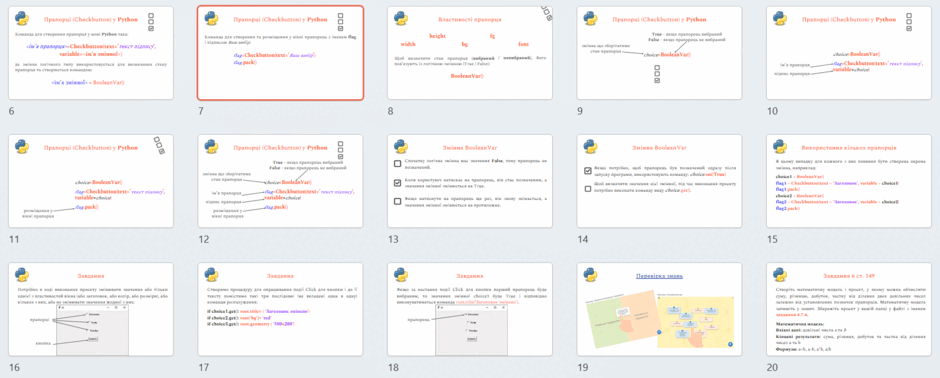Open slide 19 'Перевірка знань' thumbnail

[659, 309]
